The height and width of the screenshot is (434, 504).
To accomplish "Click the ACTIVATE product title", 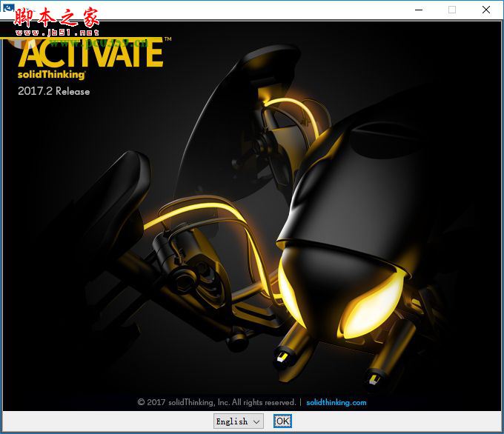I will point(91,53).
